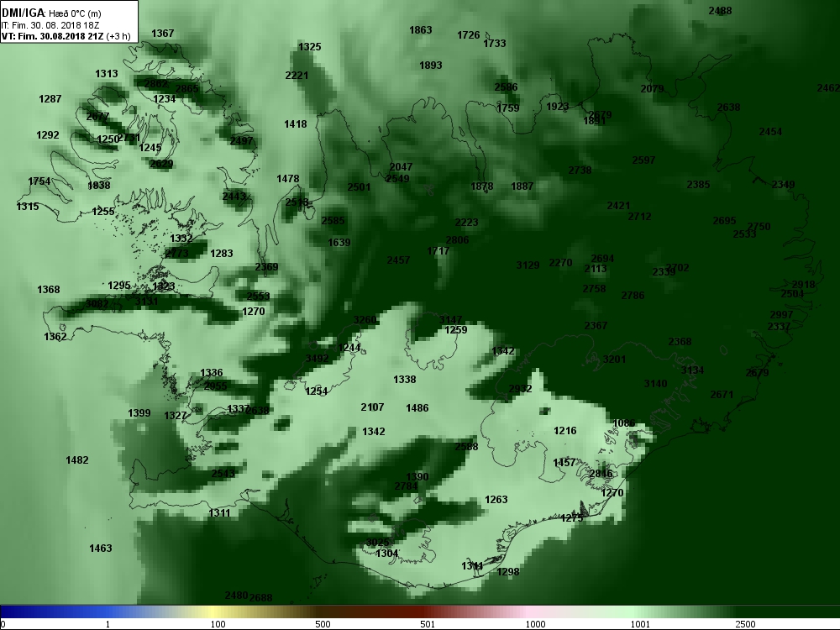Click the '500' tick on the colour scale
This screenshot has width=840, height=630.
click(x=323, y=624)
